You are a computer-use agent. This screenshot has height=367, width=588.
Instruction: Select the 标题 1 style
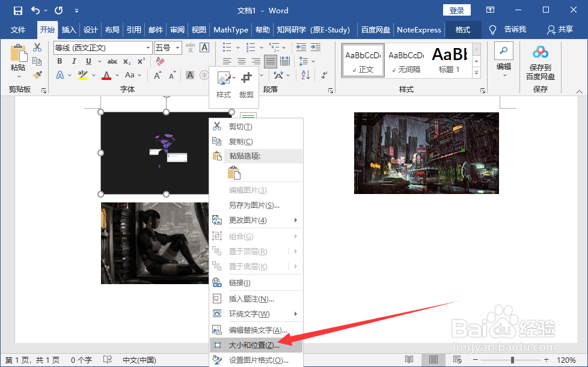(449, 61)
